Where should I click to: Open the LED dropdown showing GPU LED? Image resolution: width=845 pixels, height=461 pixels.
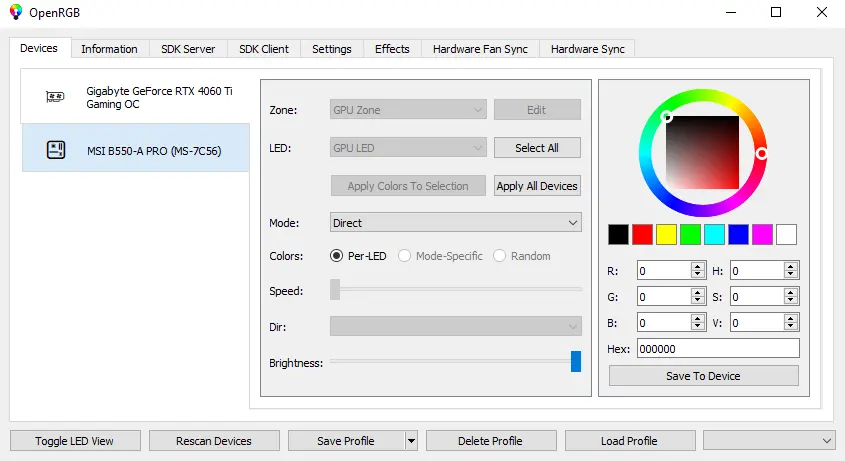coord(408,148)
